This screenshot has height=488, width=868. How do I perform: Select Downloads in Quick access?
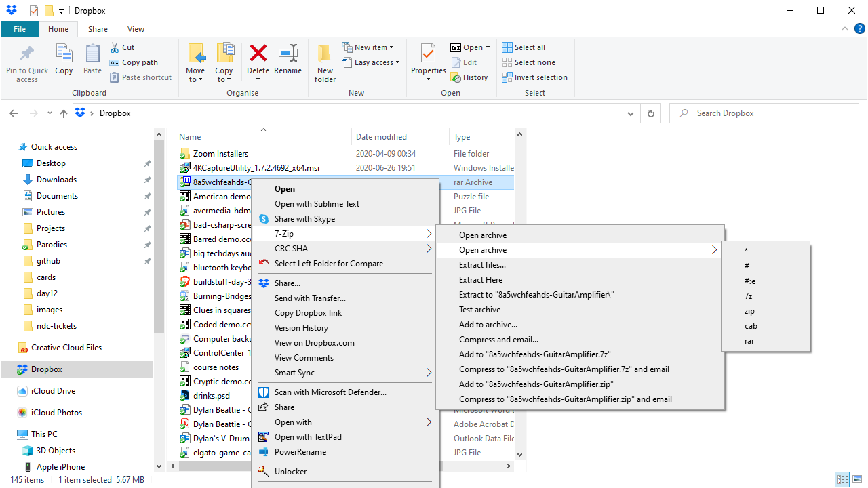coord(57,180)
